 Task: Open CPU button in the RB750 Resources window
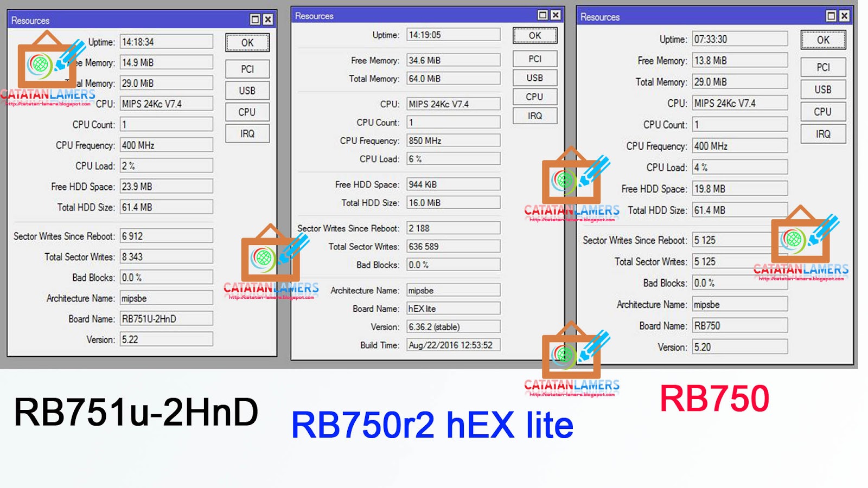pyautogui.click(x=823, y=112)
